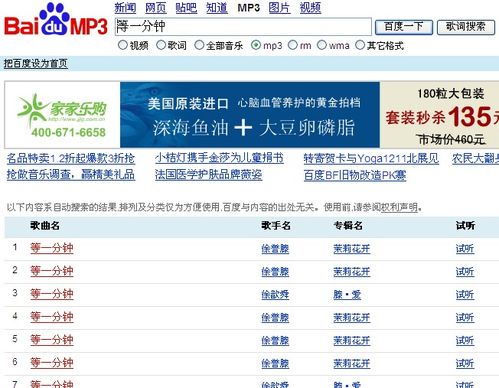Image resolution: width=499 pixels, height=388 pixels.
Task: Open song 等一分钟 in row 3
Action: 52,294
